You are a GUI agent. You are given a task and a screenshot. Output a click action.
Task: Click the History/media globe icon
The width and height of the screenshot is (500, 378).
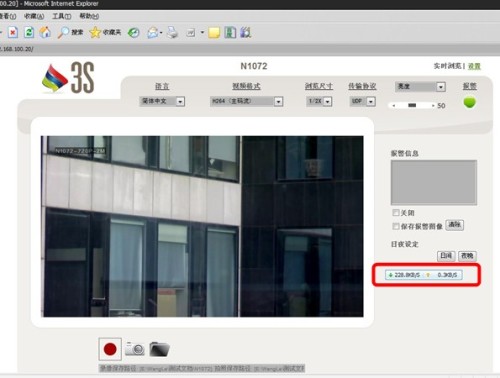(134, 33)
